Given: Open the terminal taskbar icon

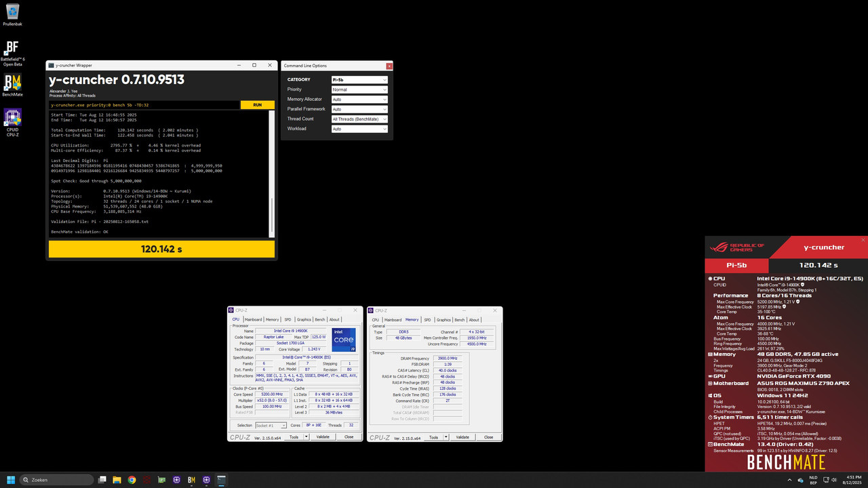Looking at the screenshot, I should click(x=221, y=480).
